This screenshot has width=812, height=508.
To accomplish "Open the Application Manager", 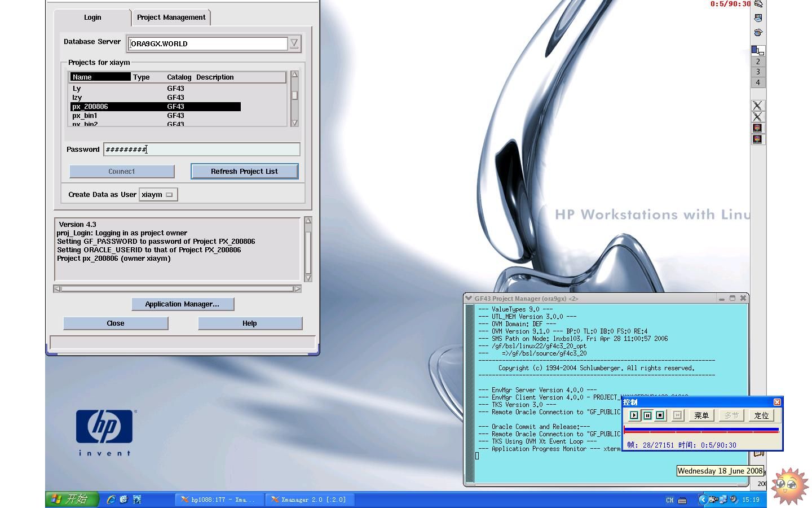I will click(x=182, y=304).
